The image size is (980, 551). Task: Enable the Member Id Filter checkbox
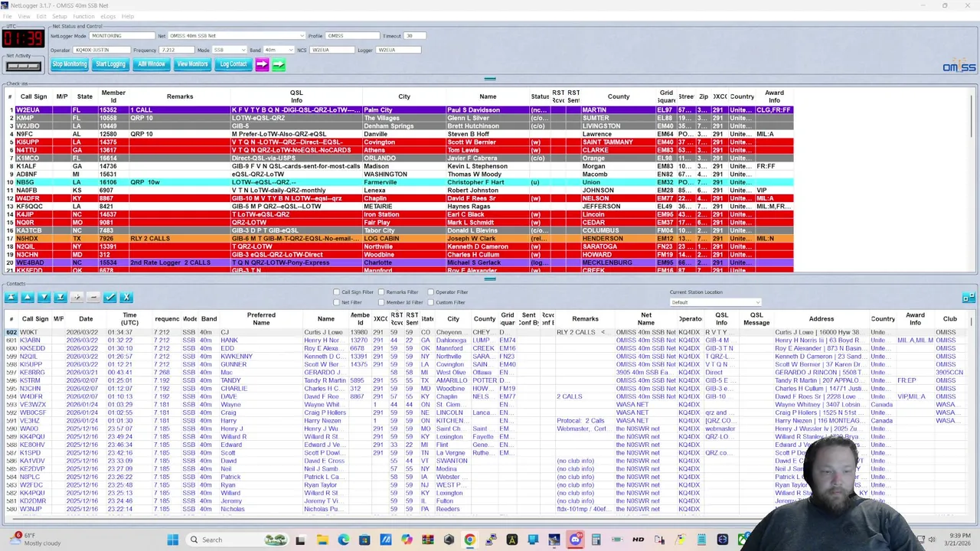[381, 302]
